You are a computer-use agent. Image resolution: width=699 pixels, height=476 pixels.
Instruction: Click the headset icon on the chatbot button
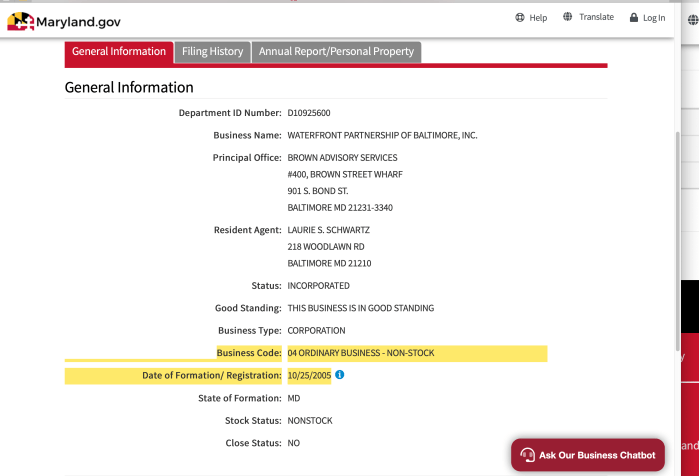point(527,455)
